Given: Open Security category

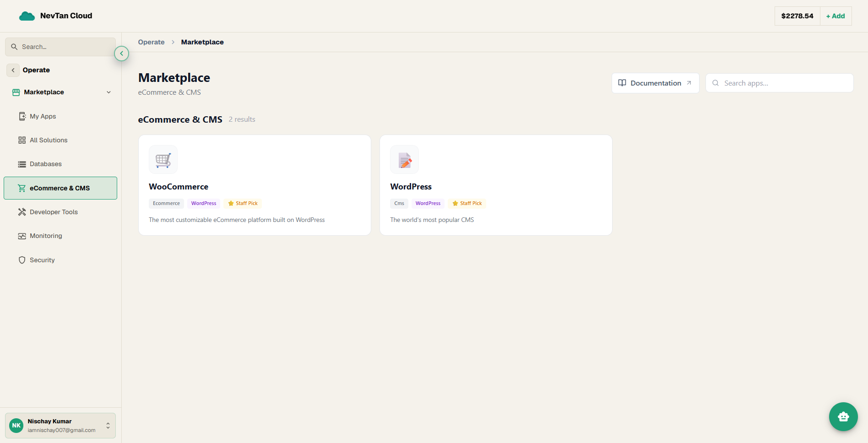Looking at the screenshot, I should click(60, 260).
